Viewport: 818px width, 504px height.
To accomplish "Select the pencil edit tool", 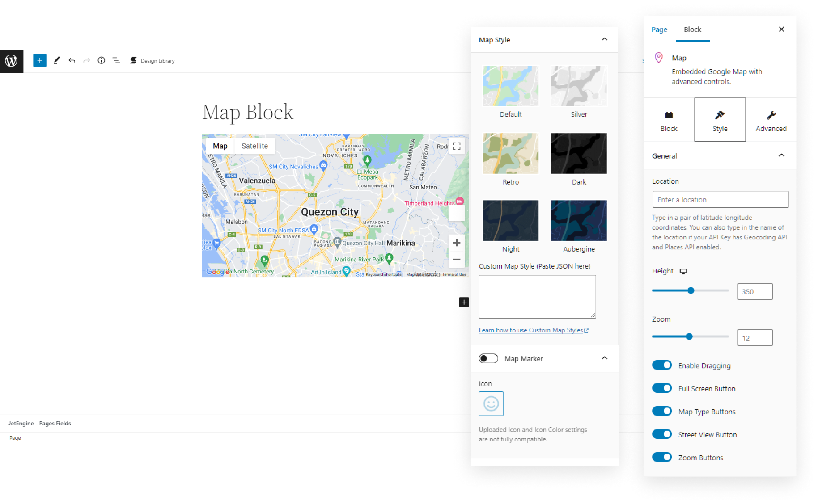I will (57, 60).
